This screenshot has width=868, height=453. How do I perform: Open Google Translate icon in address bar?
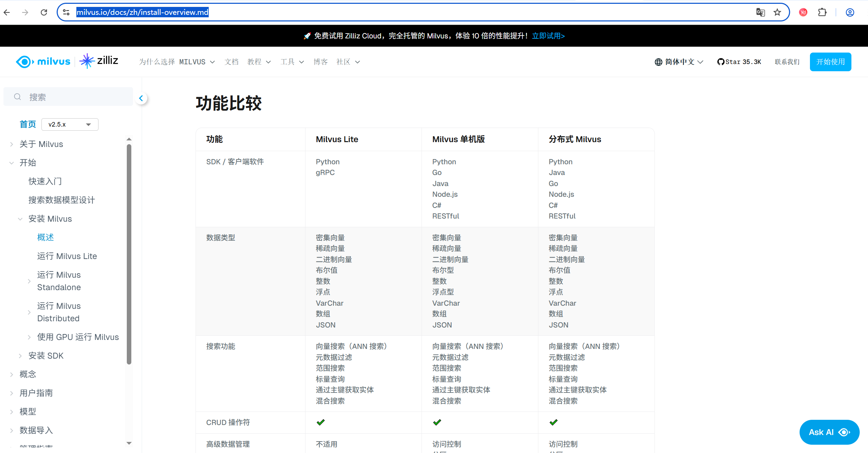click(x=760, y=12)
